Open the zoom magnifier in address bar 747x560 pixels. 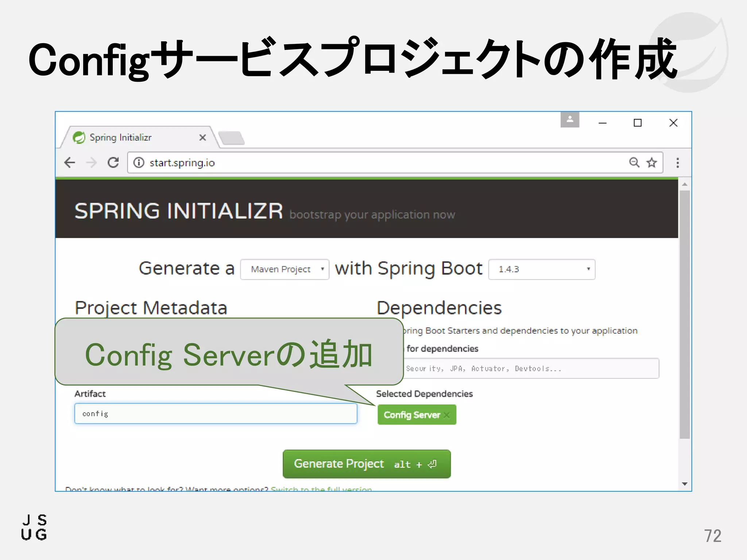tap(634, 162)
